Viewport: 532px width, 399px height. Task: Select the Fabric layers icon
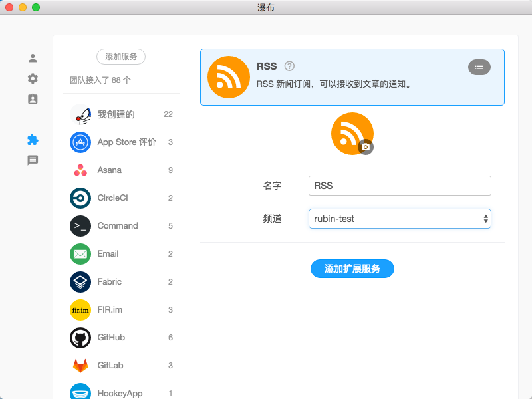pyautogui.click(x=80, y=281)
